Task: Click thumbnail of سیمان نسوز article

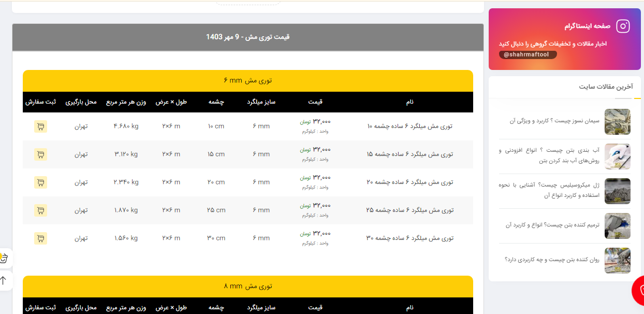Action: click(x=617, y=122)
